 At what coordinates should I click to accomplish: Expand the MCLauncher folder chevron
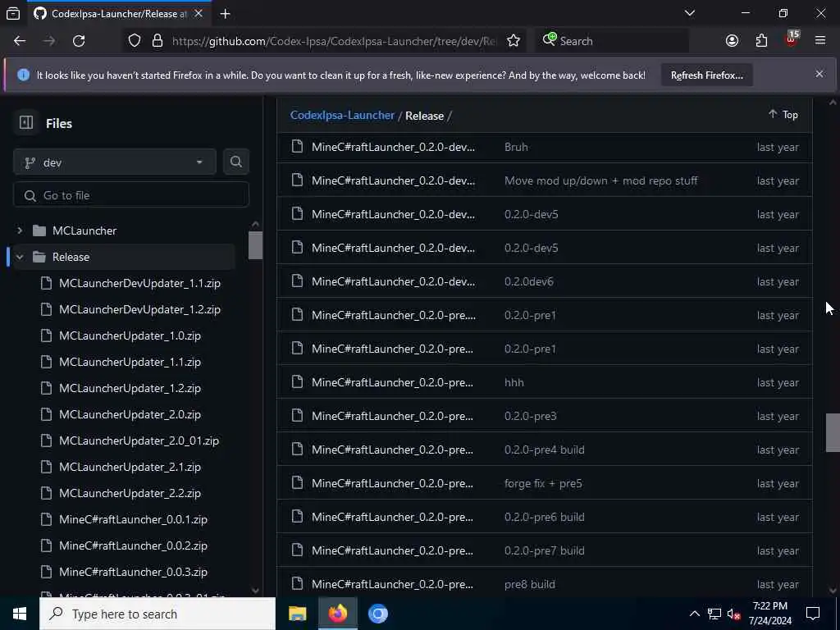(x=20, y=231)
